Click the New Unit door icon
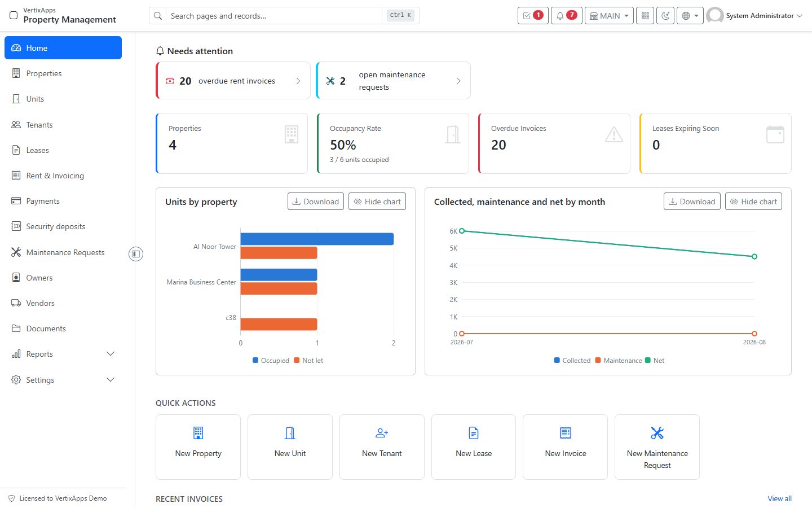 click(290, 433)
